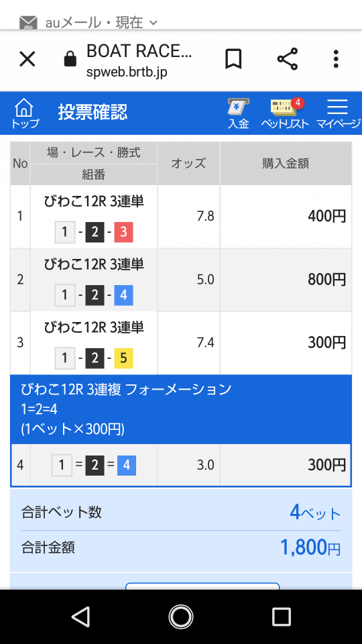This screenshot has height=644, width=362.
Task: Open the three-dot browser overflow menu
Action: click(x=336, y=59)
